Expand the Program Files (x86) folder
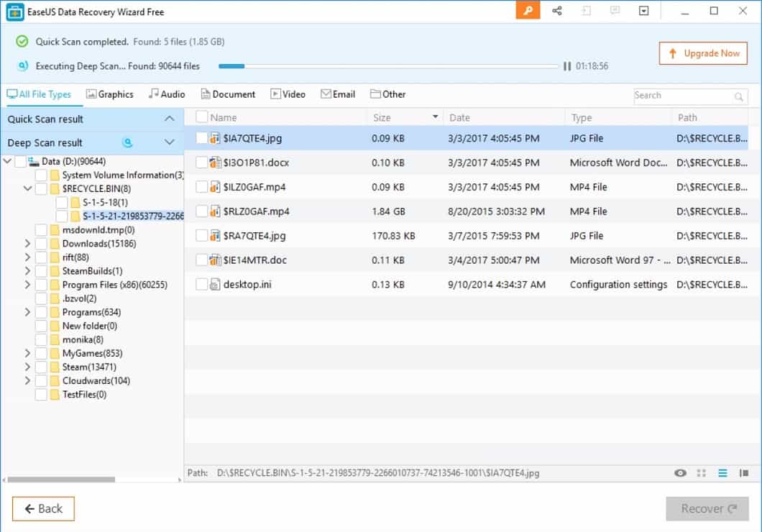This screenshot has height=532, width=762. tap(28, 285)
